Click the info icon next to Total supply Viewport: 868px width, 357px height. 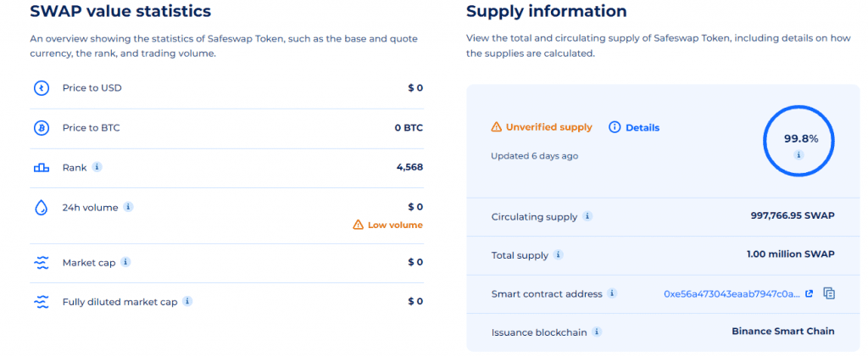pyautogui.click(x=559, y=254)
